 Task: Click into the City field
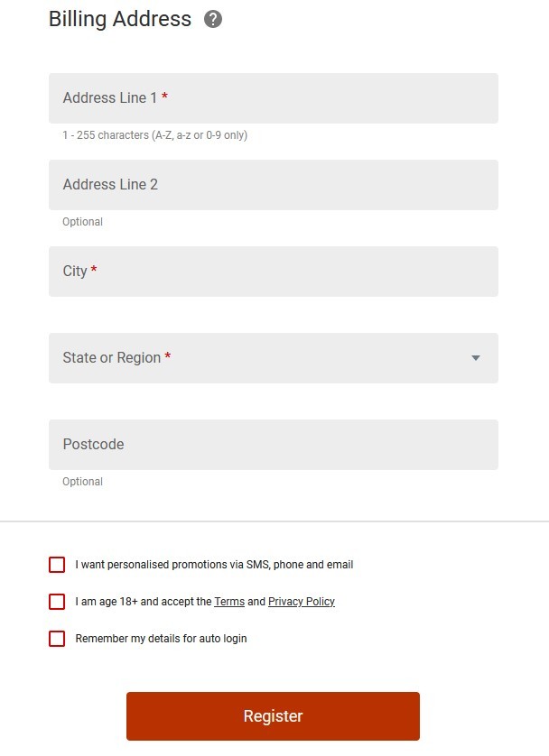[x=273, y=272]
